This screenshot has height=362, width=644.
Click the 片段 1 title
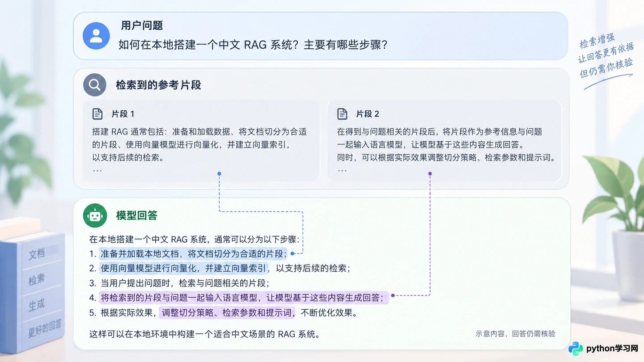123,114
